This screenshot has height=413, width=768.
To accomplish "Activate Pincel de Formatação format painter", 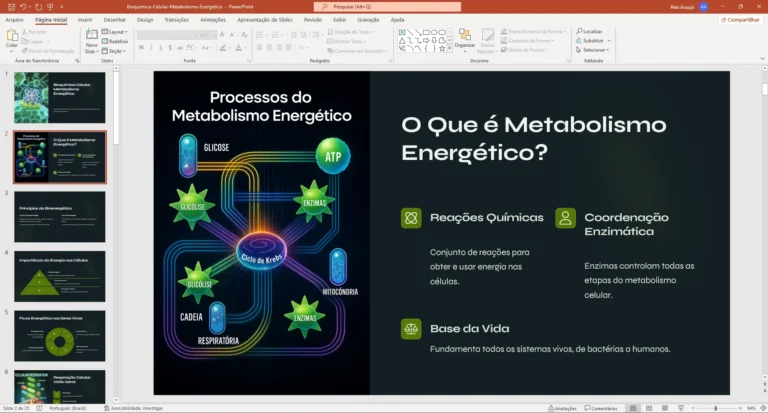I will pyautogui.click(x=48, y=50).
